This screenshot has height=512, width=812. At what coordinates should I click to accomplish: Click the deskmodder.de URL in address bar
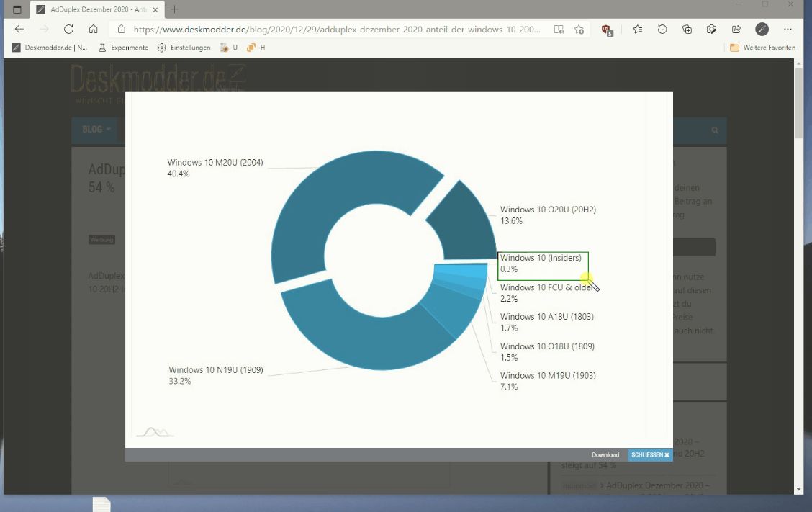(x=337, y=30)
